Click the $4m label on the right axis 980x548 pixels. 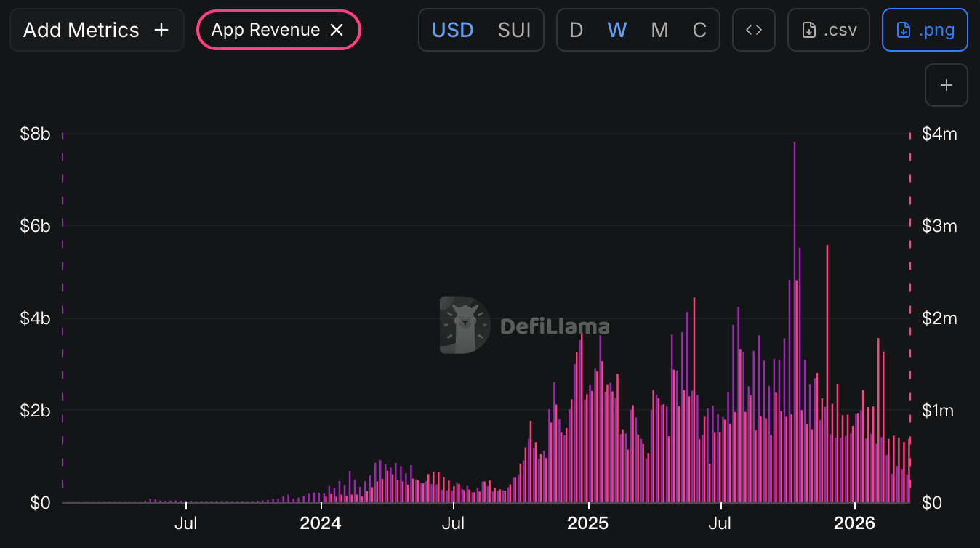(939, 134)
